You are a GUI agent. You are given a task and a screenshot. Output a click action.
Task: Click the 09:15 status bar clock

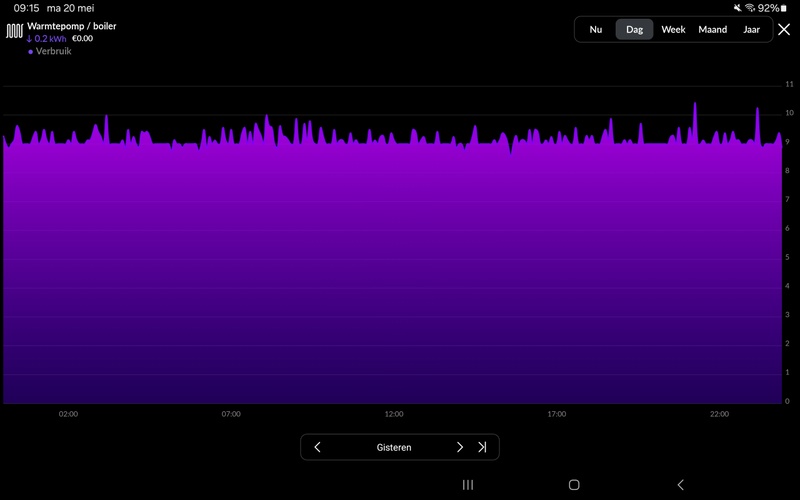[x=26, y=8]
